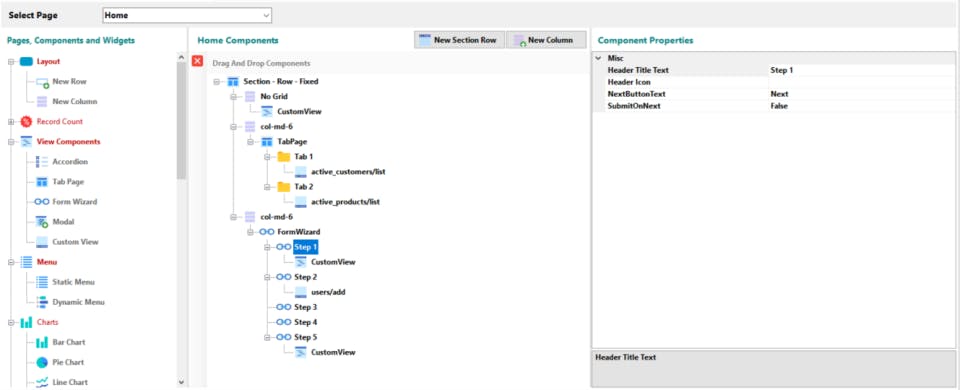Select the Pie Chart icon
The height and width of the screenshot is (390, 960).
(x=42, y=362)
